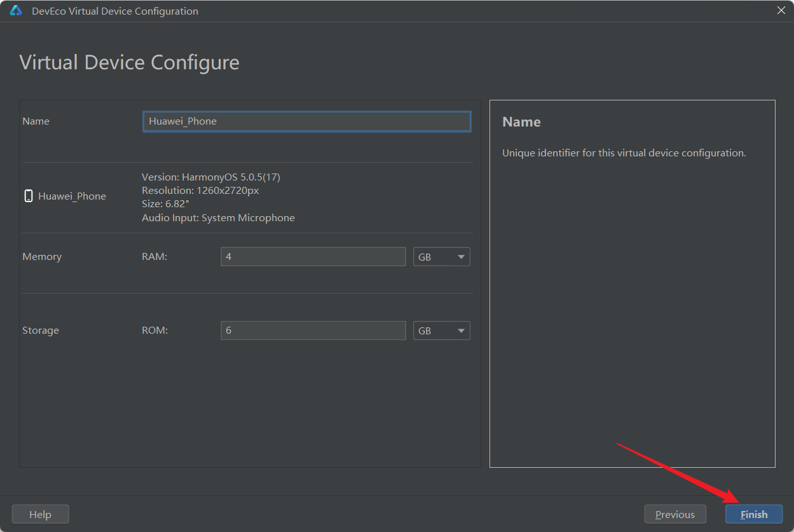
Task: Click the Name label beside the text field
Action: 36,121
